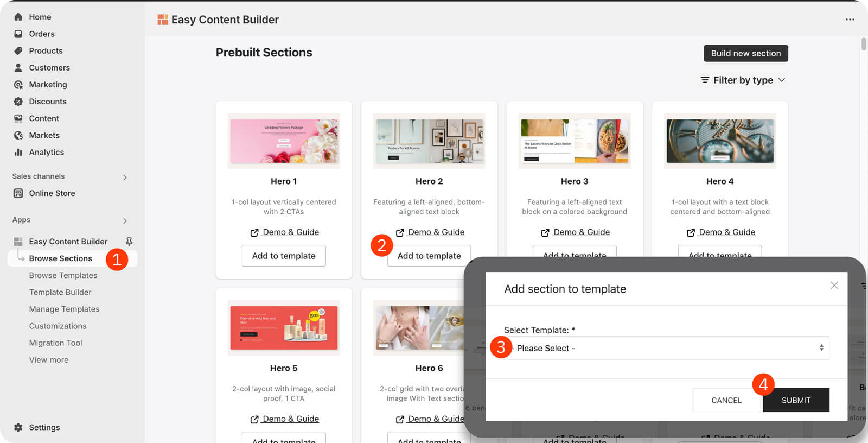The height and width of the screenshot is (443, 868).
Task: Click the Analytics bar chart icon
Action: coord(18,152)
